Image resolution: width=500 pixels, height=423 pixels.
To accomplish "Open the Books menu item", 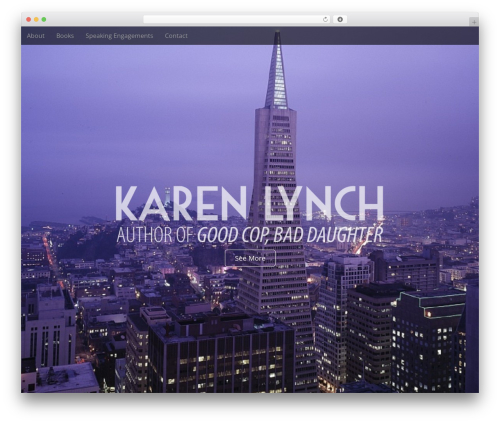I will pyautogui.click(x=65, y=36).
